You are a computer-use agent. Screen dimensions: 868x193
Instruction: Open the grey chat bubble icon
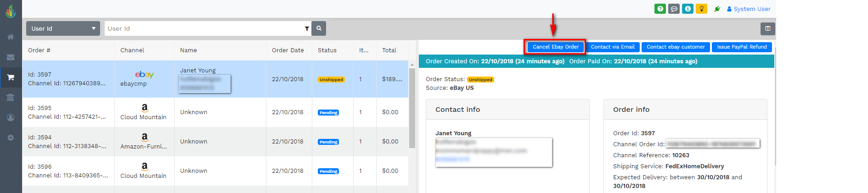pos(674,9)
